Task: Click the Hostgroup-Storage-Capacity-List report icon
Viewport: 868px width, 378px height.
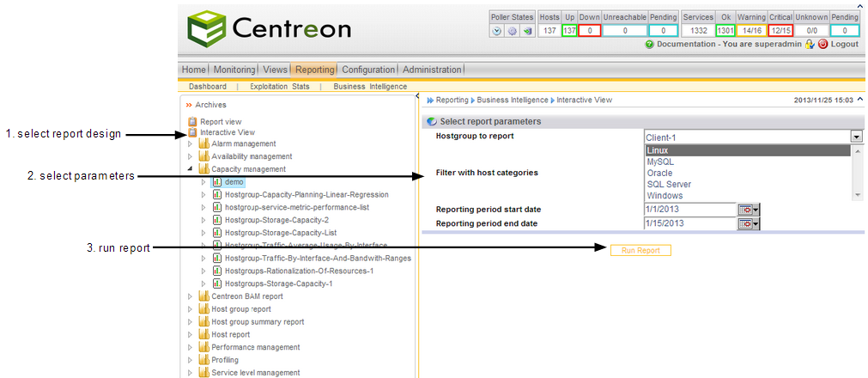Action: (x=217, y=233)
